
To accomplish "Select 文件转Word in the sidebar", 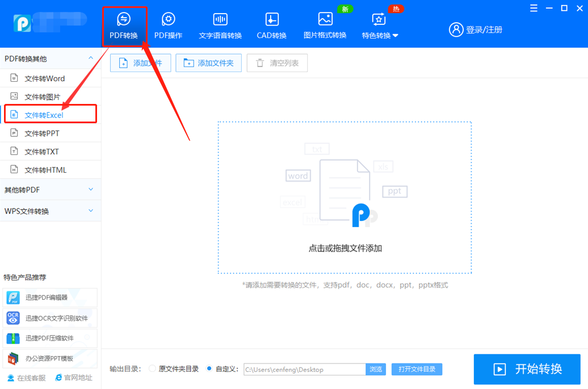I will click(51, 78).
